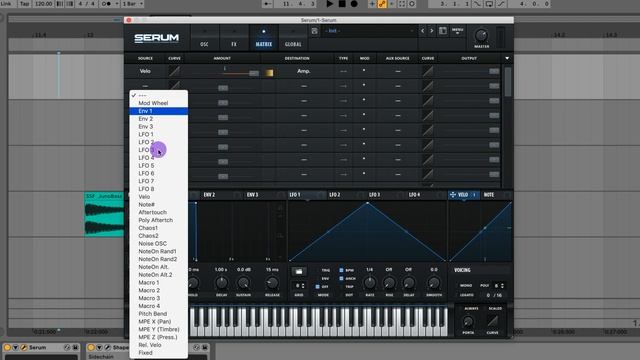
Task: Open the Serum FX tab
Action: [x=234, y=38]
